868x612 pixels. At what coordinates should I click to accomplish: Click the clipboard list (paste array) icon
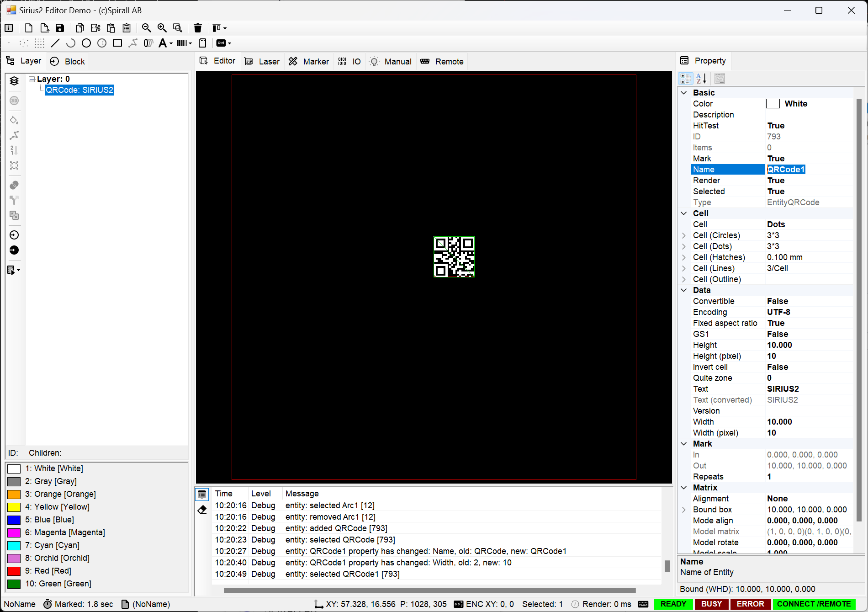[x=127, y=28]
